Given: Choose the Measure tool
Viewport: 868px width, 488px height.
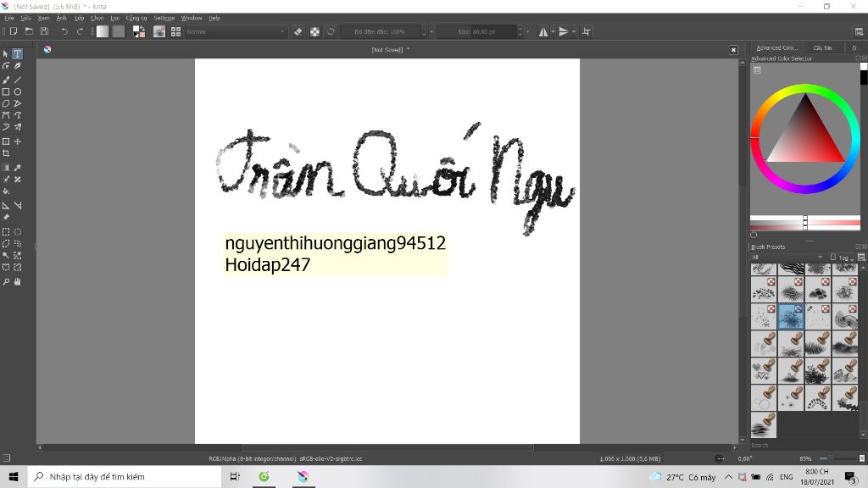Looking at the screenshot, I should [18, 205].
